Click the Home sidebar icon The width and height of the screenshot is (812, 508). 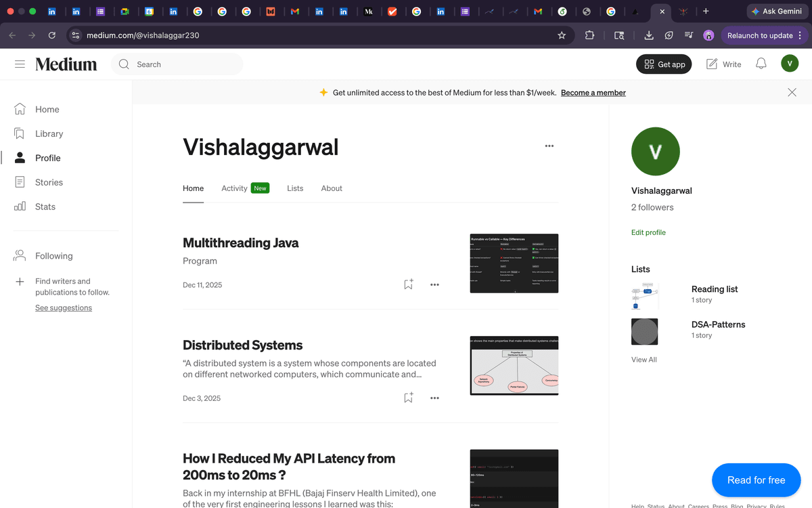coord(20,109)
